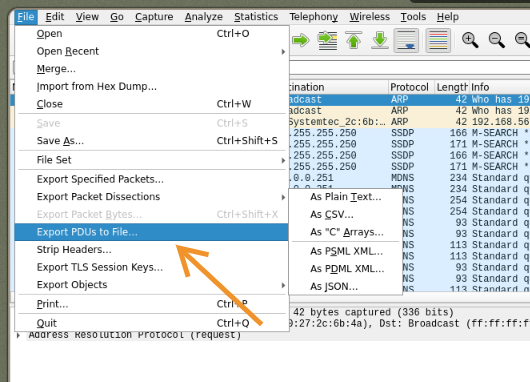Viewport: 530px width, 382px height.
Task: Select the Ethernet Dst: Broadcast detail line
Action: (x=409, y=324)
